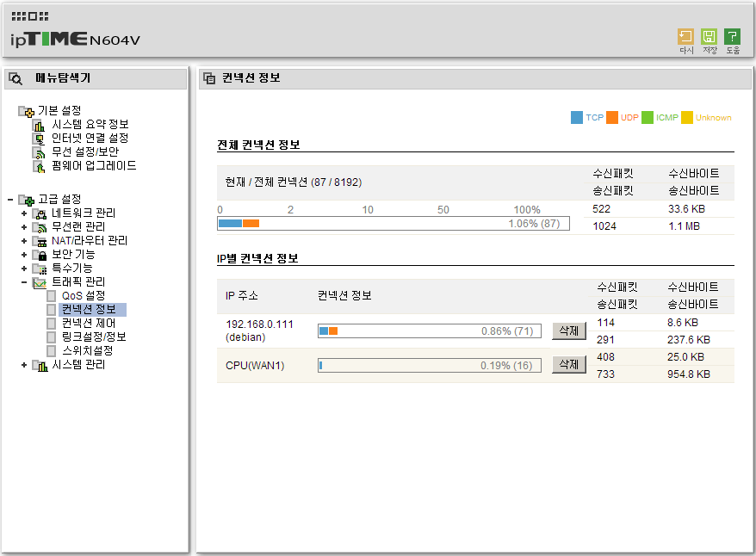Click the green ICMP legend swatch
Screen dimensions: 756x556
648,118
